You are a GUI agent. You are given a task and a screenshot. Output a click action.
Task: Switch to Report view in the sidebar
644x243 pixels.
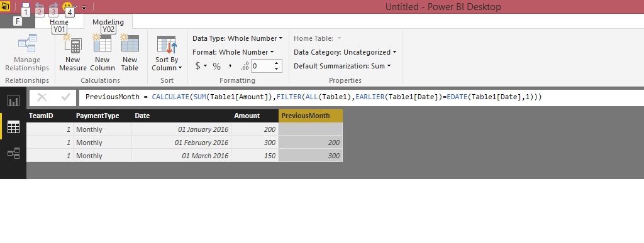coord(14,101)
